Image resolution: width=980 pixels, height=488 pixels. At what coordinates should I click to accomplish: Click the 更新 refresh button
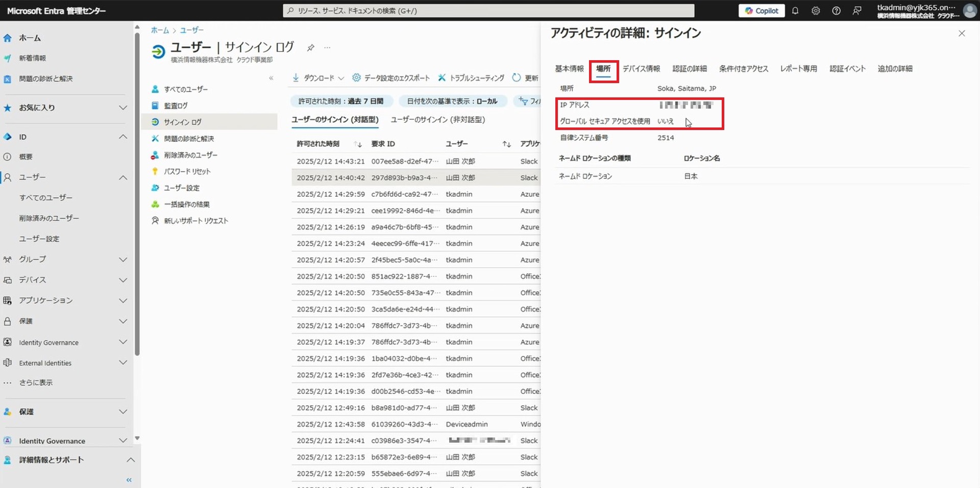(x=525, y=78)
